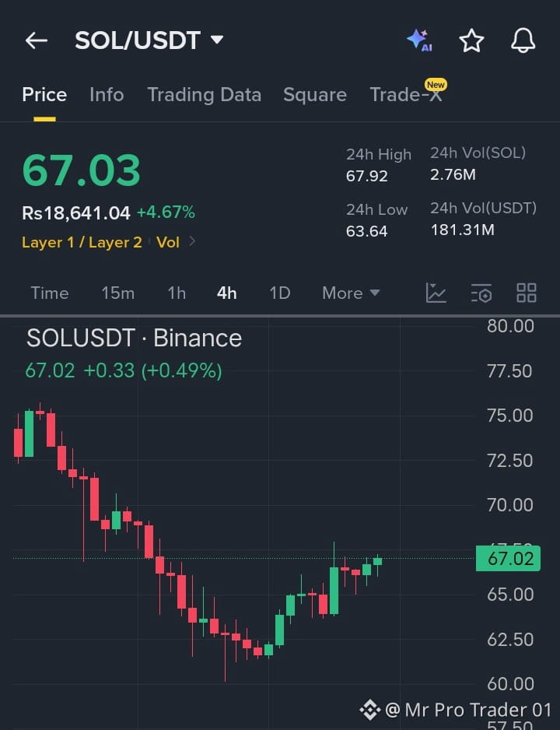Open the Square tab

315,95
